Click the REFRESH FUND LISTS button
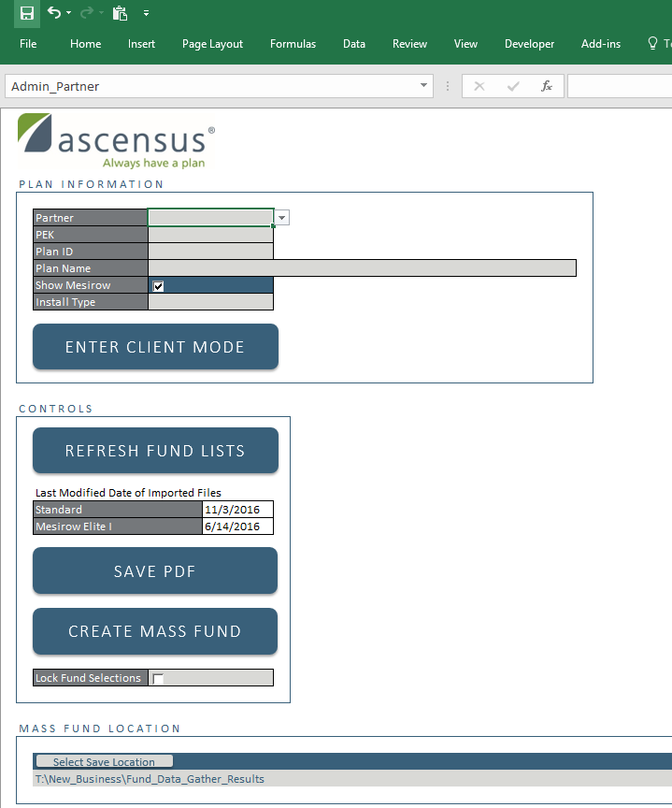This screenshot has width=672, height=808. (155, 451)
